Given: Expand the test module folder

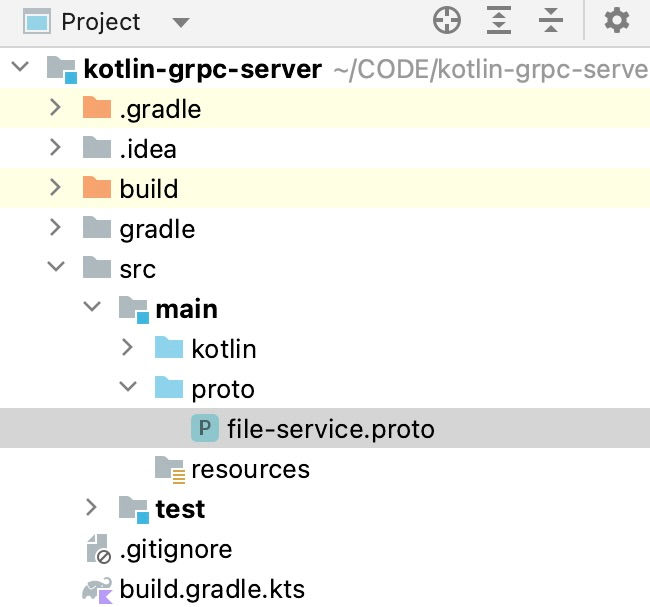Looking at the screenshot, I should [91, 507].
